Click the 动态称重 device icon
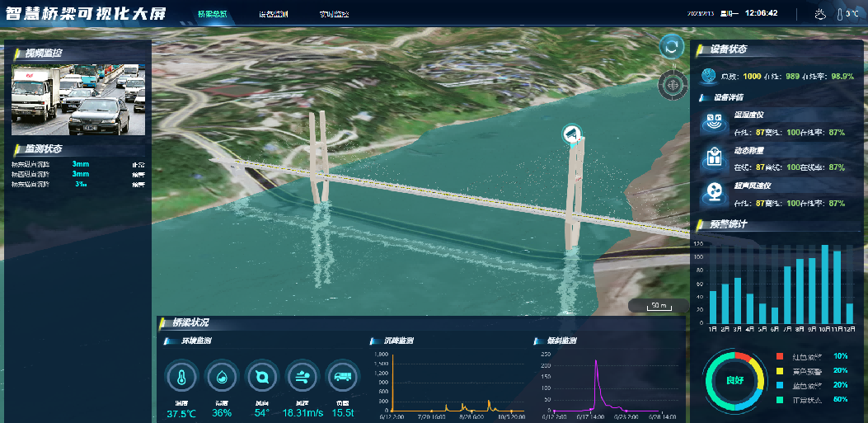The width and height of the screenshot is (868, 423). point(712,157)
